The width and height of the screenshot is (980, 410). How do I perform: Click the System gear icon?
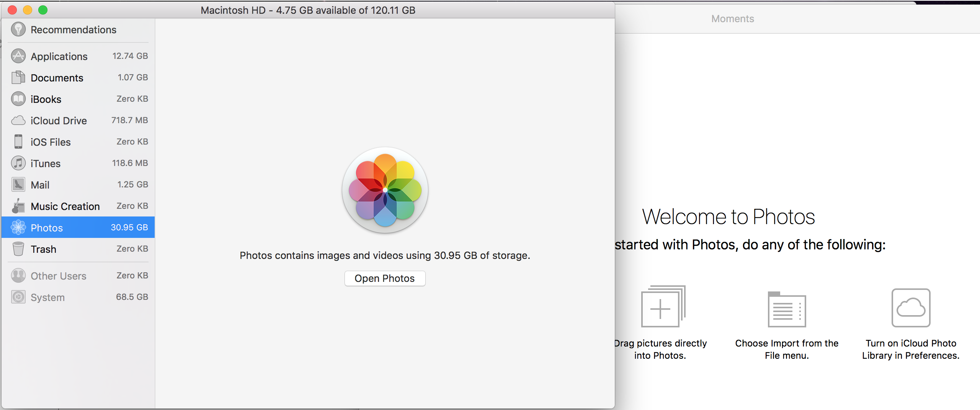tap(18, 297)
